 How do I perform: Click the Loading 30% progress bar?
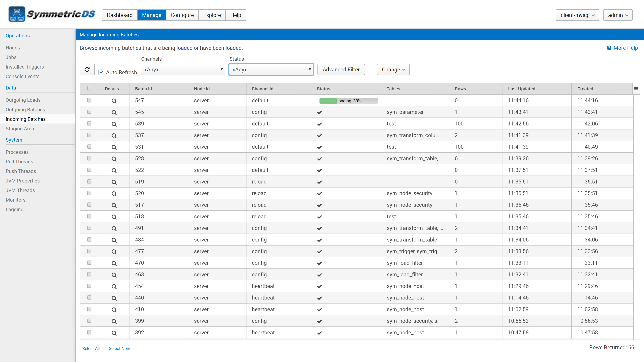point(348,101)
